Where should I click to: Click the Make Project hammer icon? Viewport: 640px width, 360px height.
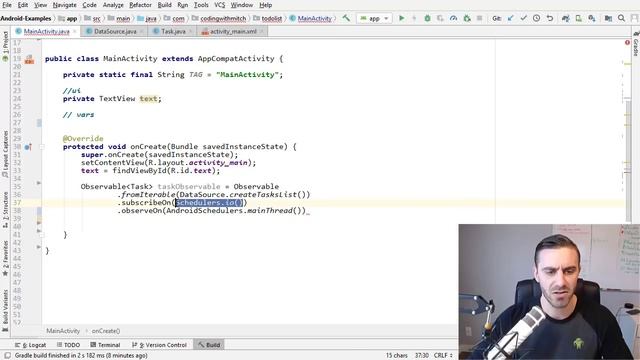pos(346,18)
